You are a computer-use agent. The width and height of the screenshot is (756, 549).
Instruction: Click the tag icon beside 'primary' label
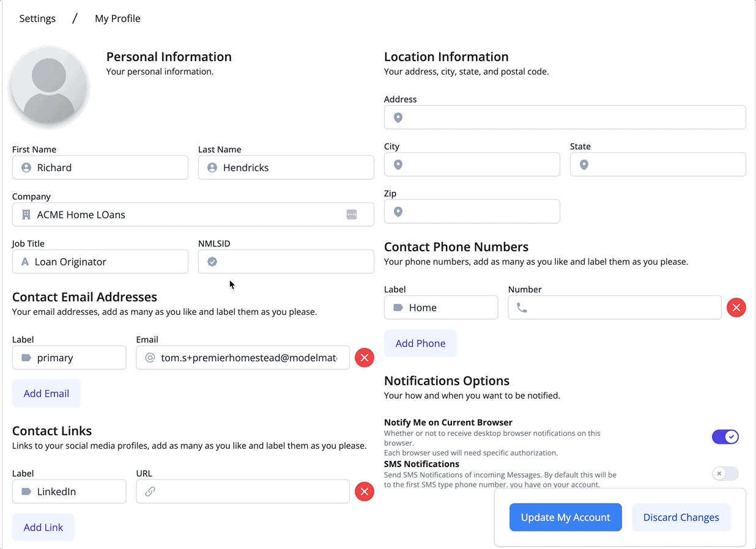24,358
